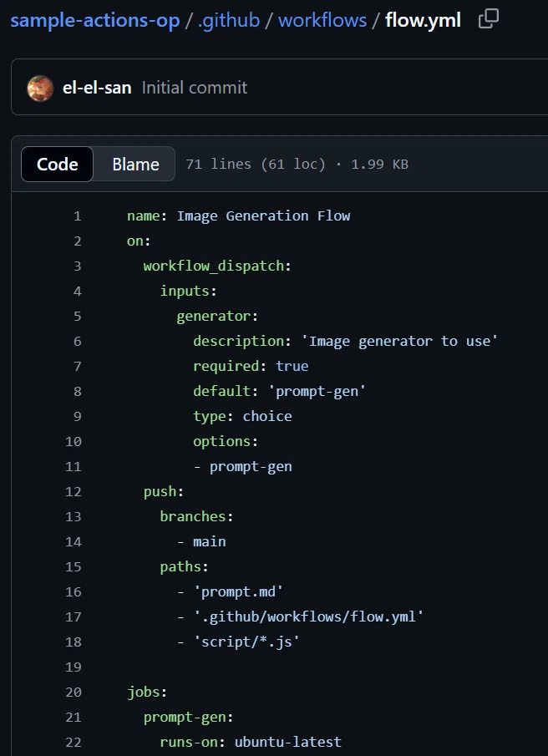Click the '- prompt-gen' option entry
Viewport: 548px width, 756px height.
click(242, 467)
